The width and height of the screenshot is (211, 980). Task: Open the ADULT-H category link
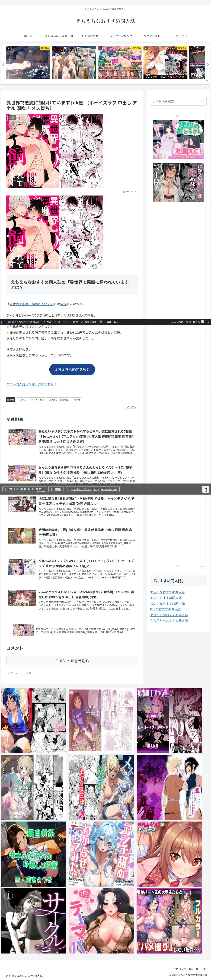tap(131, 408)
